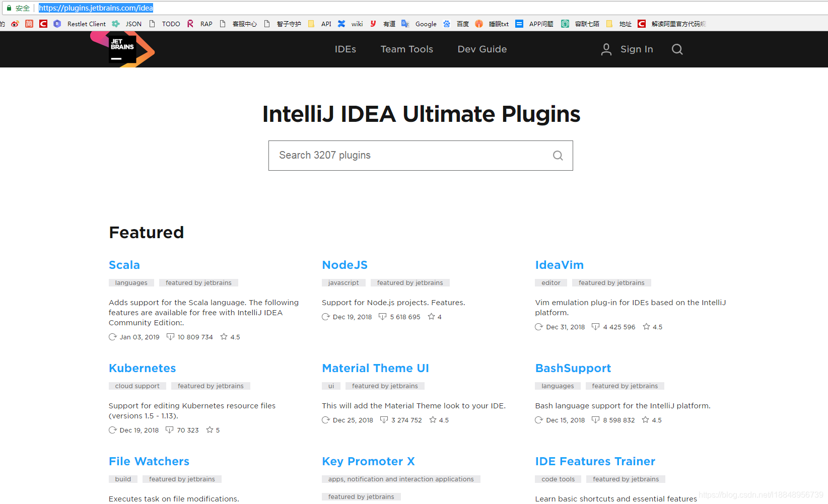Open the Team Tools menu

[x=407, y=49]
